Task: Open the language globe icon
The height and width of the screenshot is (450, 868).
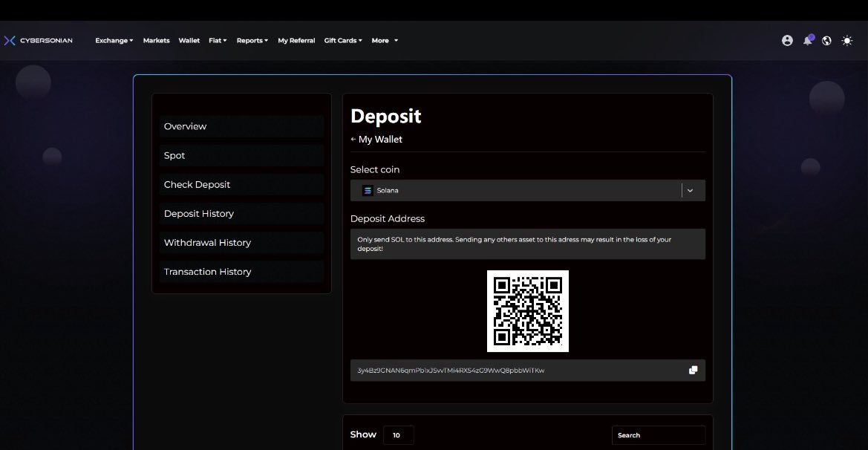Action: coord(826,40)
